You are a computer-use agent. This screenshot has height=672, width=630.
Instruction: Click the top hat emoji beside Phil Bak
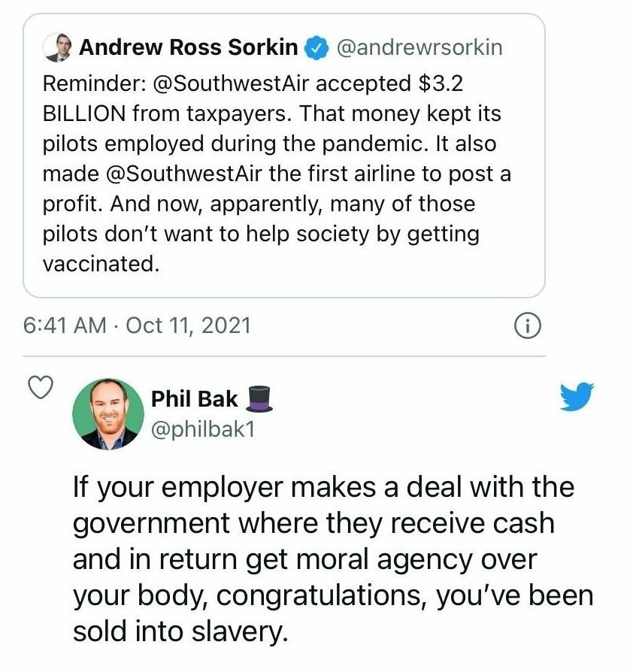coord(259,398)
